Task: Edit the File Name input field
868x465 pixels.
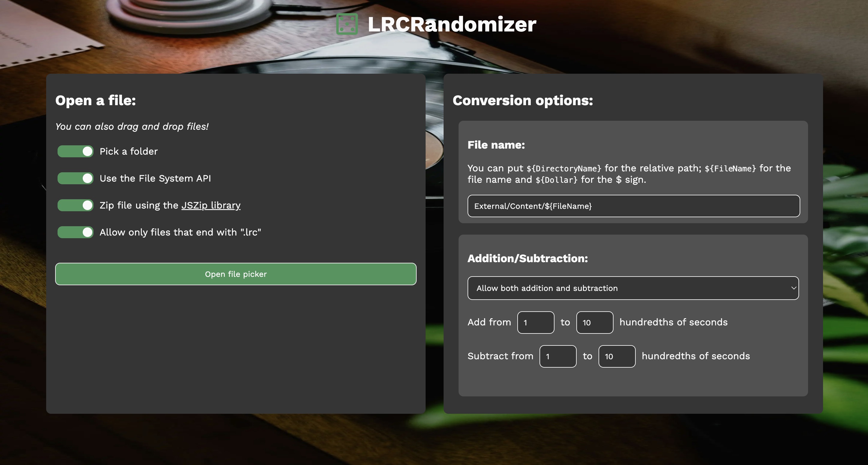Action: 633,206
